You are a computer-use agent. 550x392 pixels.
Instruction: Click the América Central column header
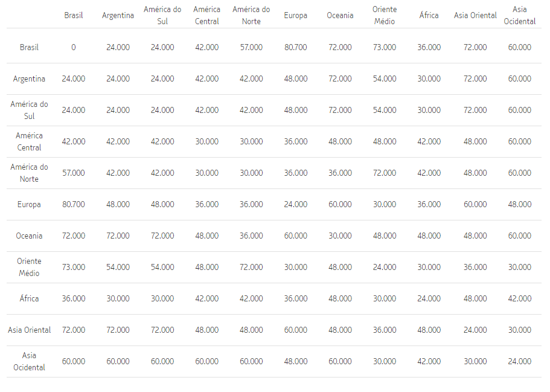click(x=206, y=16)
